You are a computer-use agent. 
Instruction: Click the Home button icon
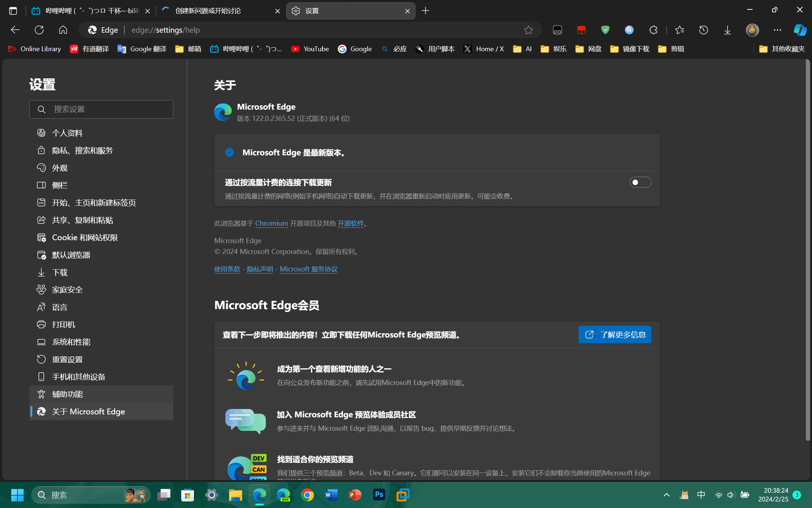coord(63,30)
